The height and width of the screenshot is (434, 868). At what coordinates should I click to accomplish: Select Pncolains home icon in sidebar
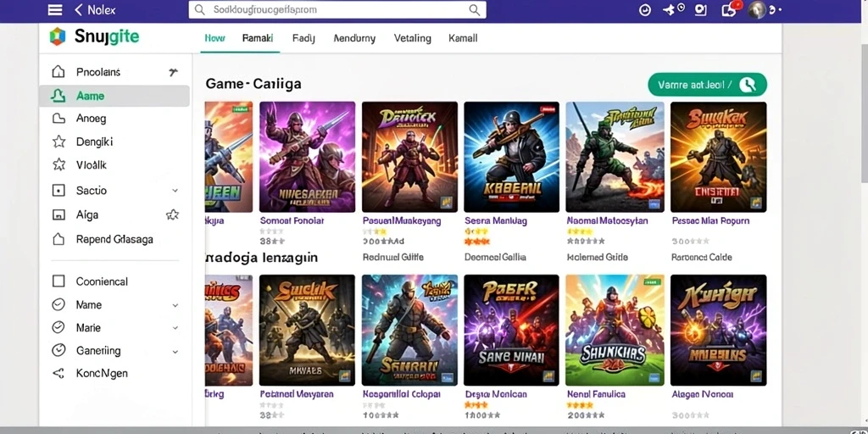pos(58,72)
